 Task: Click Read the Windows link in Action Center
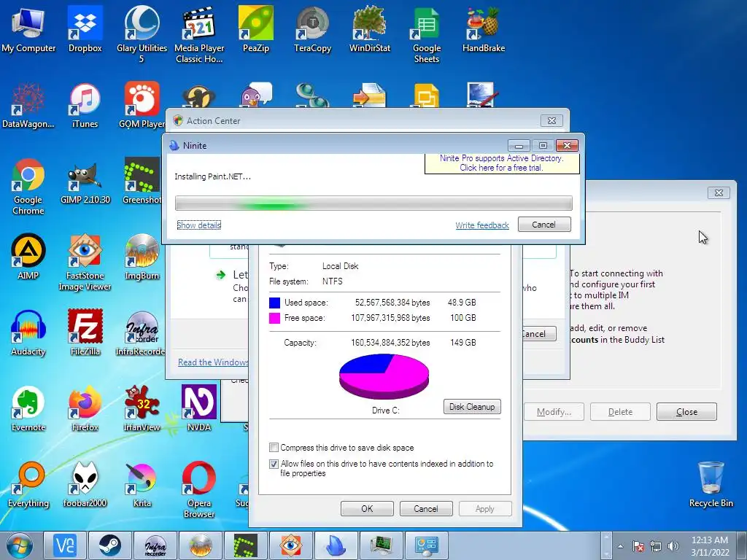pyautogui.click(x=213, y=362)
